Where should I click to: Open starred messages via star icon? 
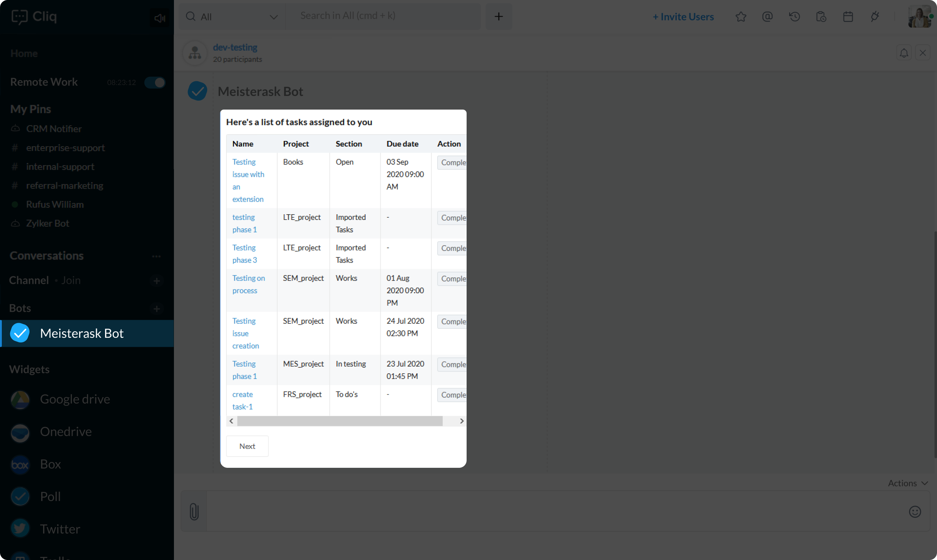click(741, 17)
